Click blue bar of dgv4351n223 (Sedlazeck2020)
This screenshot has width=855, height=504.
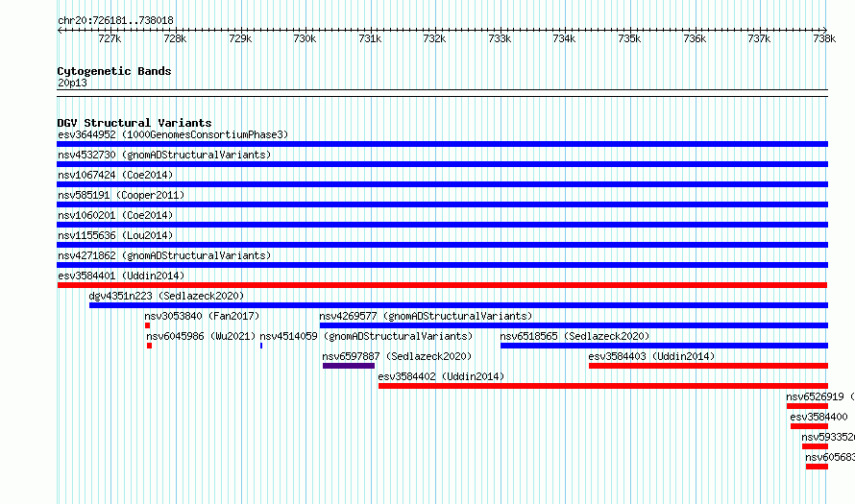point(458,305)
